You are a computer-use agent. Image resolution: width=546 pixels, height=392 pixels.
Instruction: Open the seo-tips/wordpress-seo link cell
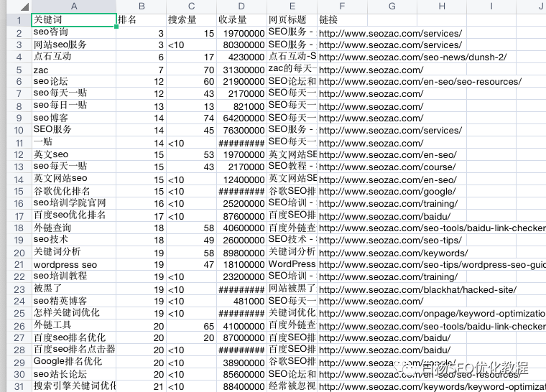tap(432, 265)
